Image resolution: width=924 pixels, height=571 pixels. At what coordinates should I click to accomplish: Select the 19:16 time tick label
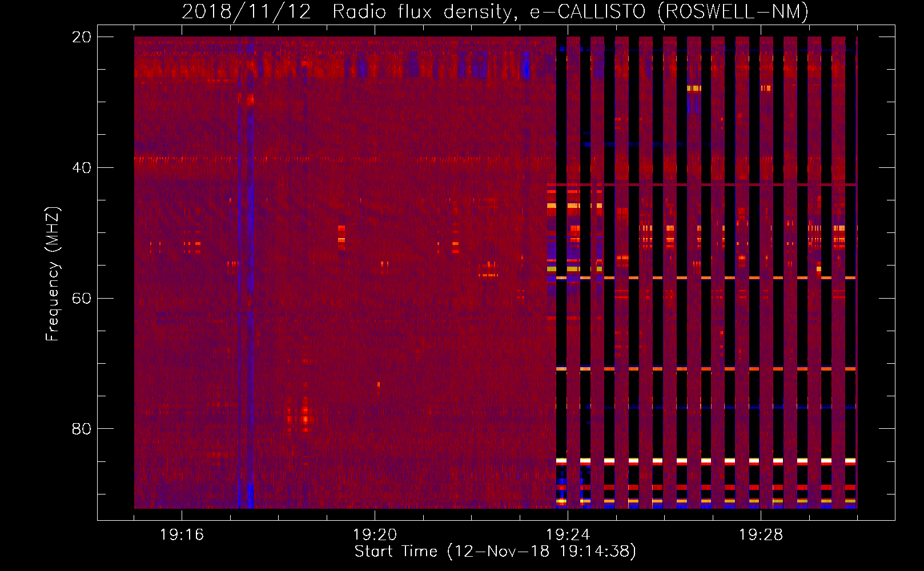[182, 535]
